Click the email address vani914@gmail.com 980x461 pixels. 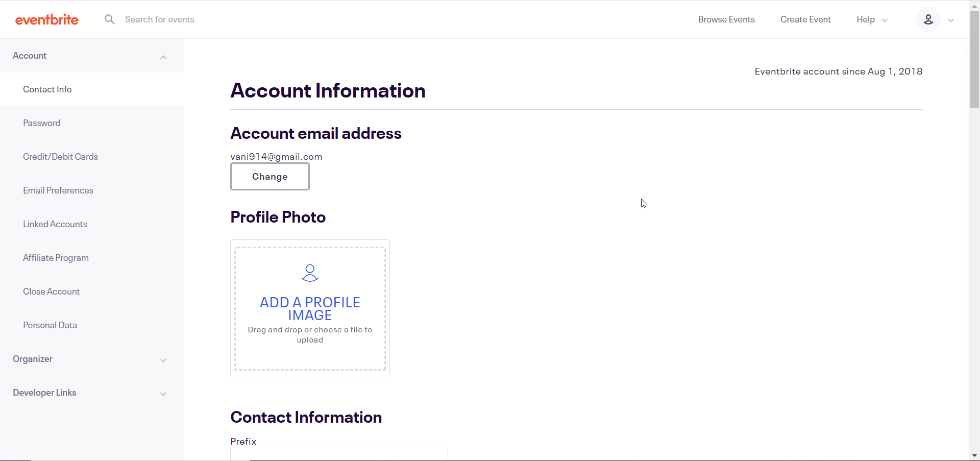(x=276, y=157)
